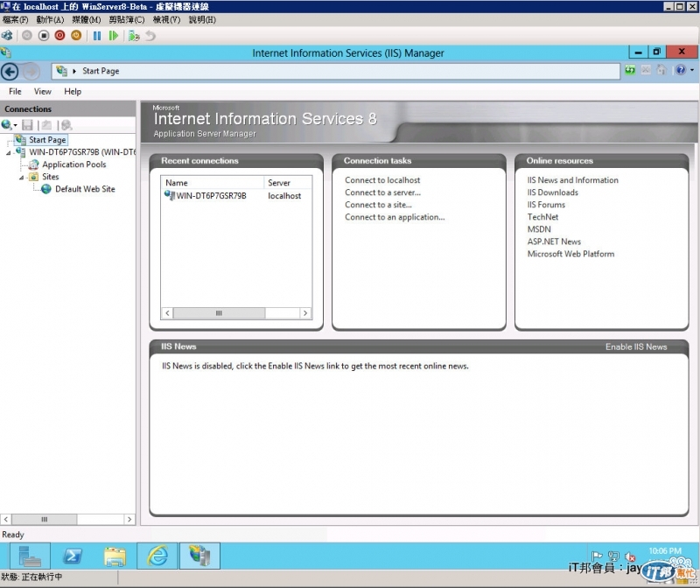Viewport: 700px width, 588px height.
Task: Open the ASP.NET News link
Action: (554, 241)
